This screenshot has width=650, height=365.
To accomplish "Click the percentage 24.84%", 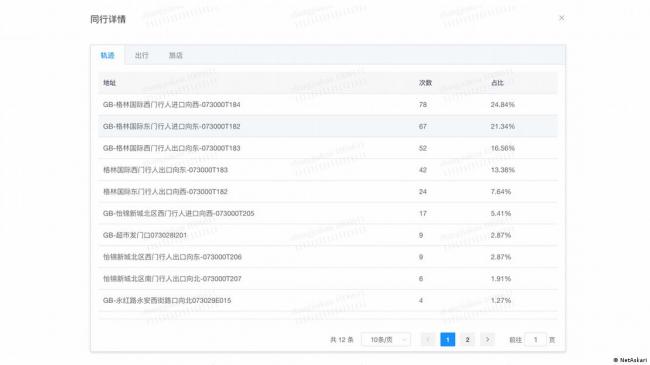I will (502, 105).
